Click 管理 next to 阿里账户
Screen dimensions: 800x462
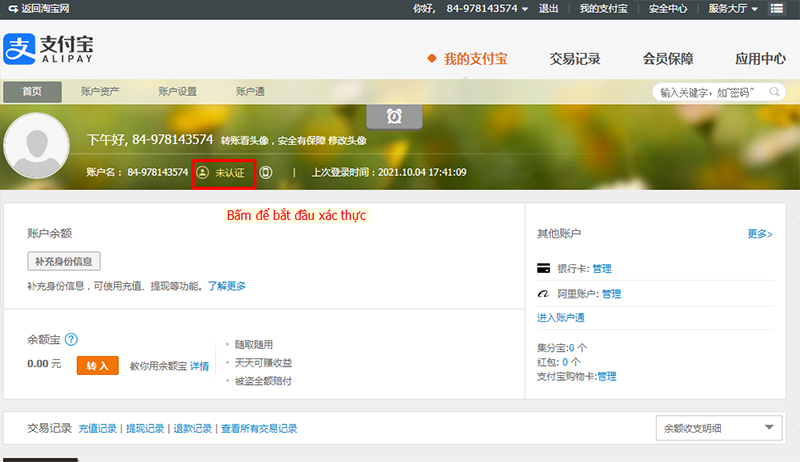coord(611,294)
